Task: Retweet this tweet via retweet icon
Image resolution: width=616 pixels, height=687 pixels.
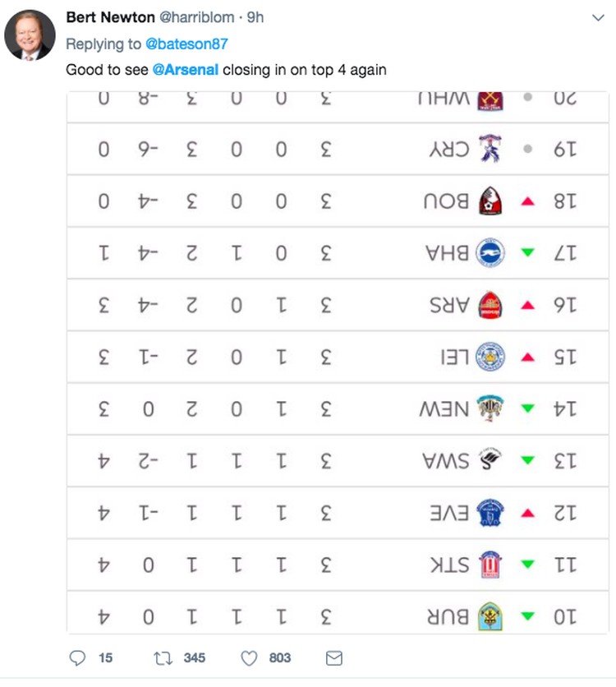Action: 163,658
